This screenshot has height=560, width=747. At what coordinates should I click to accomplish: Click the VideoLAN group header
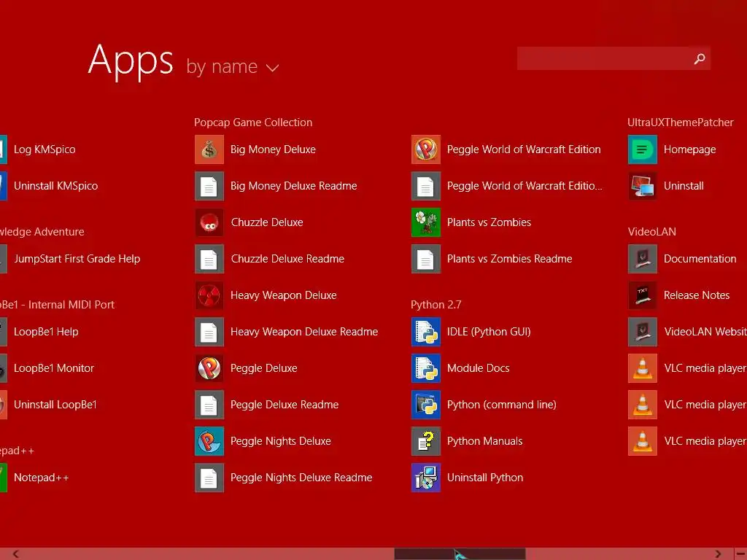coord(651,232)
